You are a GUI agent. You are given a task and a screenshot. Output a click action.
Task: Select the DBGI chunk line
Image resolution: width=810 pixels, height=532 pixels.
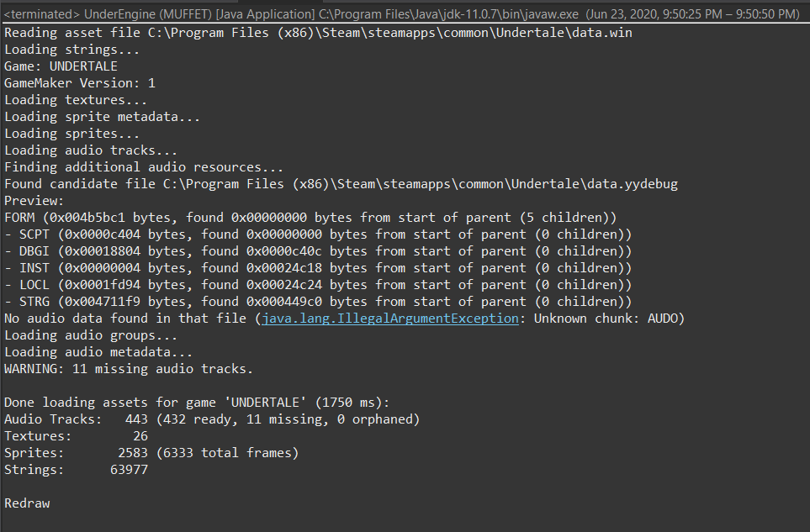pyautogui.click(x=318, y=251)
